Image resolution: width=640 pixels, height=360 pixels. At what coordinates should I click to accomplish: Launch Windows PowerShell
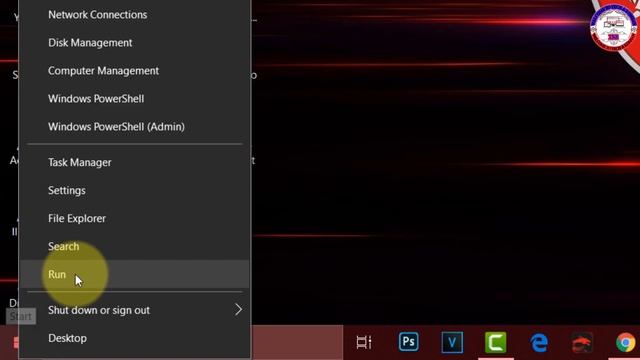[135, 99]
